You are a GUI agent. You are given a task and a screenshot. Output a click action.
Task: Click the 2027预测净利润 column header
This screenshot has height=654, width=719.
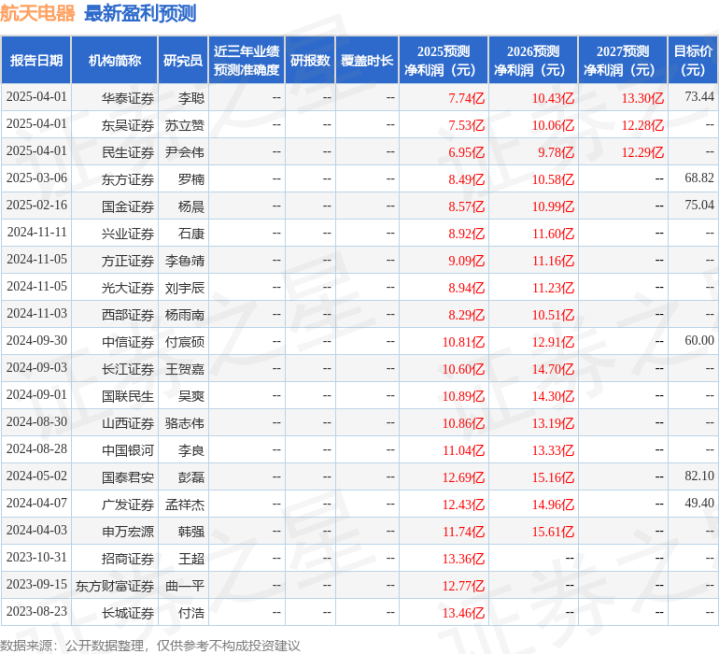pos(623,60)
